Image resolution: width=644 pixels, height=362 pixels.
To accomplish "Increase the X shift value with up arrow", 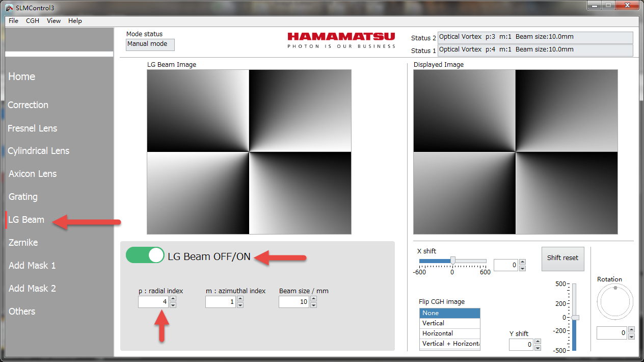I will click(522, 262).
